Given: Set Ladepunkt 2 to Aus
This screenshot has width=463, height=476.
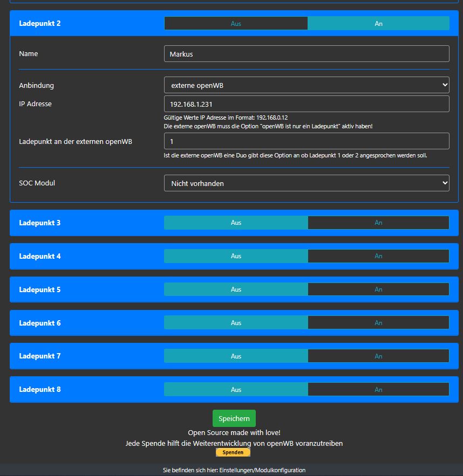Looking at the screenshot, I should (x=236, y=23).
